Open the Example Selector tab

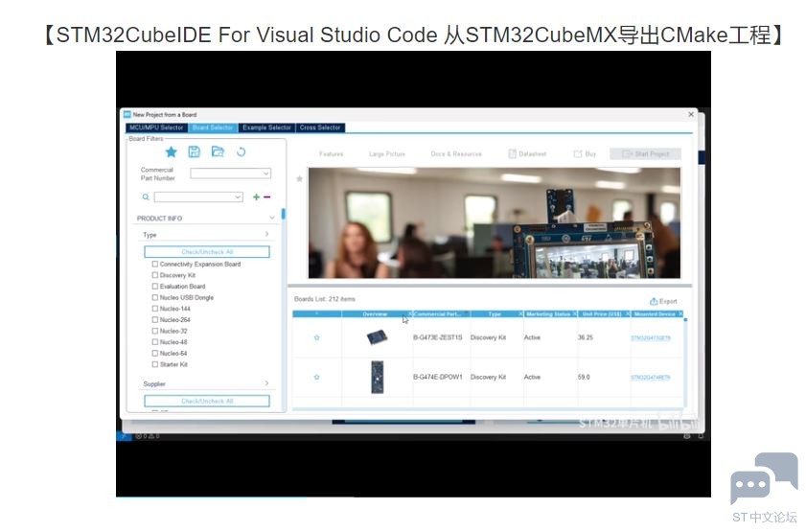coord(266,127)
